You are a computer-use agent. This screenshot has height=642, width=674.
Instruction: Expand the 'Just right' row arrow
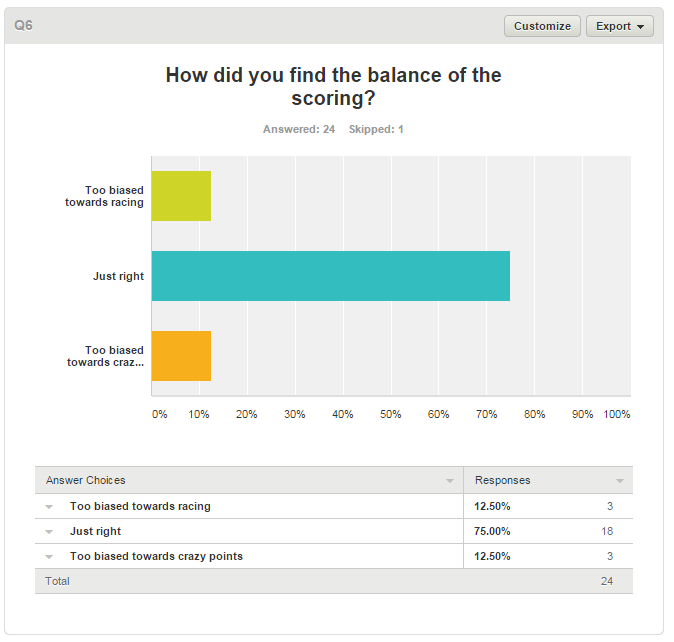(49, 532)
